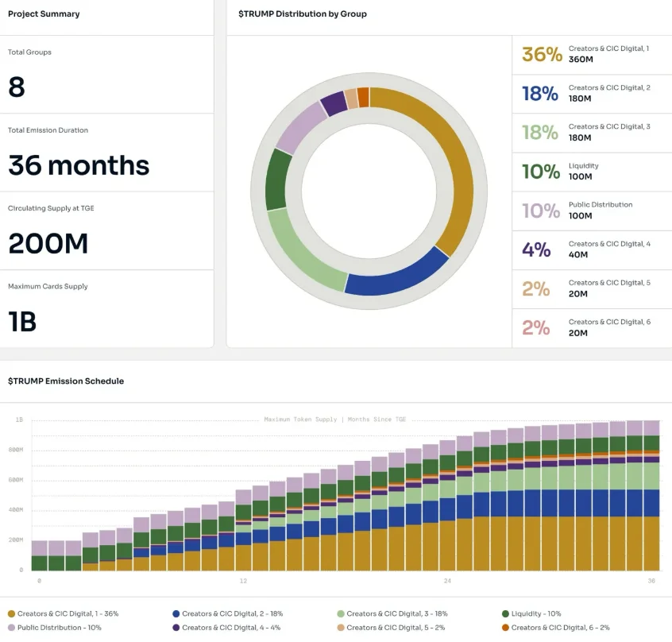The height and width of the screenshot is (642, 672).
Task: Click the tan "2%" percentage for Digital, 5
Action: coord(535,289)
